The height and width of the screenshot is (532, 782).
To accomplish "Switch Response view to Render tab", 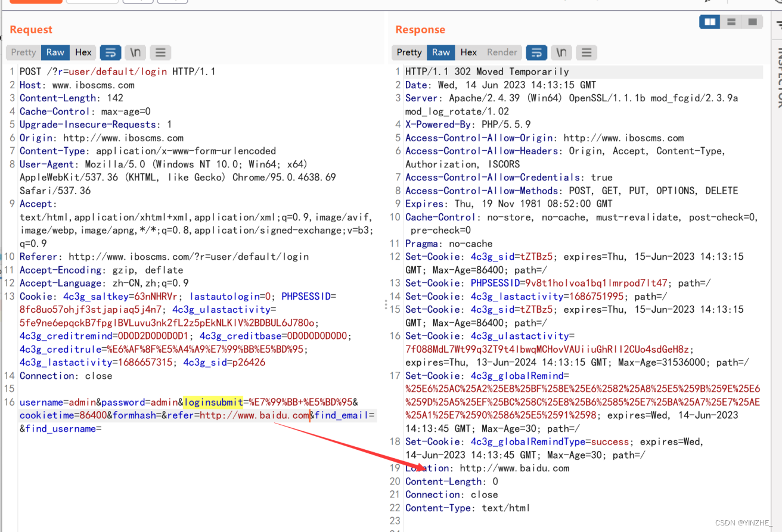I will pyautogui.click(x=502, y=52).
